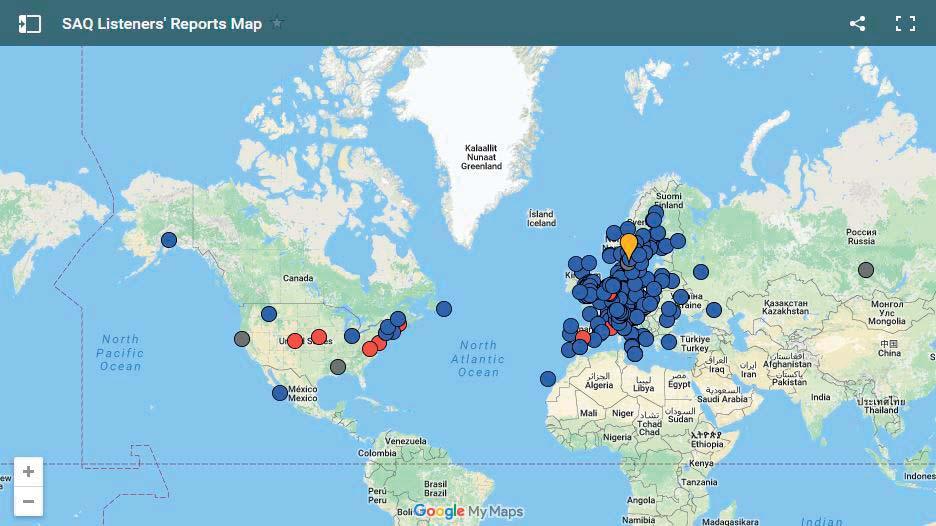Star the SAQ Listeners' Reports Map
Screen dimensions: 936x526
tap(277, 23)
